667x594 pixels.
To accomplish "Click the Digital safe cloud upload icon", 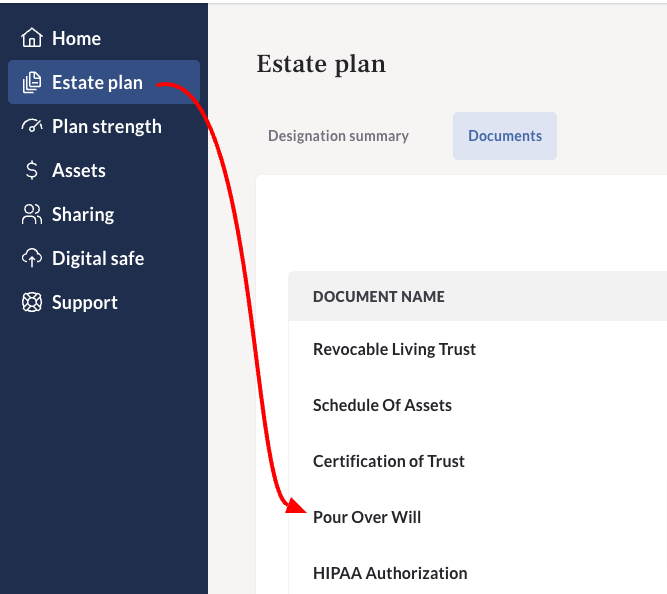I will [32, 258].
